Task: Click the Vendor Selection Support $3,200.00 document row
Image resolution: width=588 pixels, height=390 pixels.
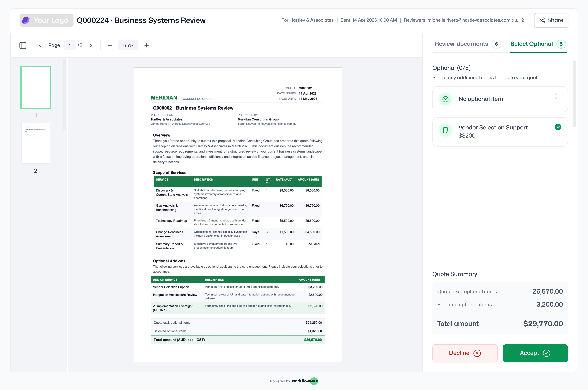Action: pos(238,287)
